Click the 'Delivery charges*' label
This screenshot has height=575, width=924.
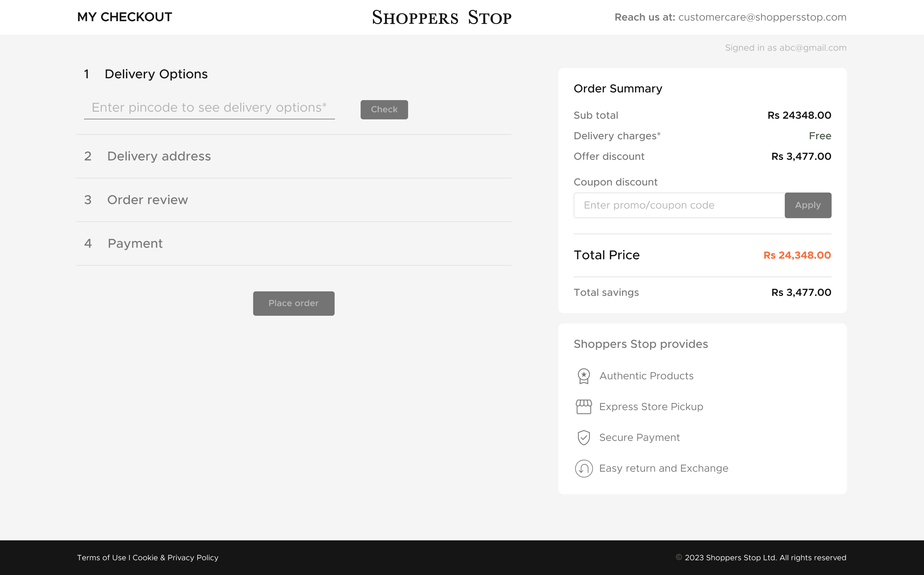click(x=617, y=136)
